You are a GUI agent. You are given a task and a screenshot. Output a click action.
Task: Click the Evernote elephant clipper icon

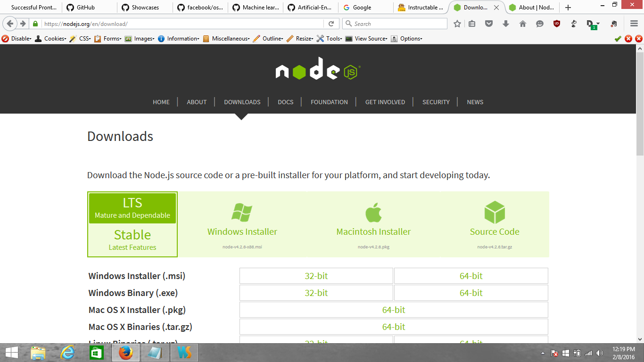click(614, 24)
